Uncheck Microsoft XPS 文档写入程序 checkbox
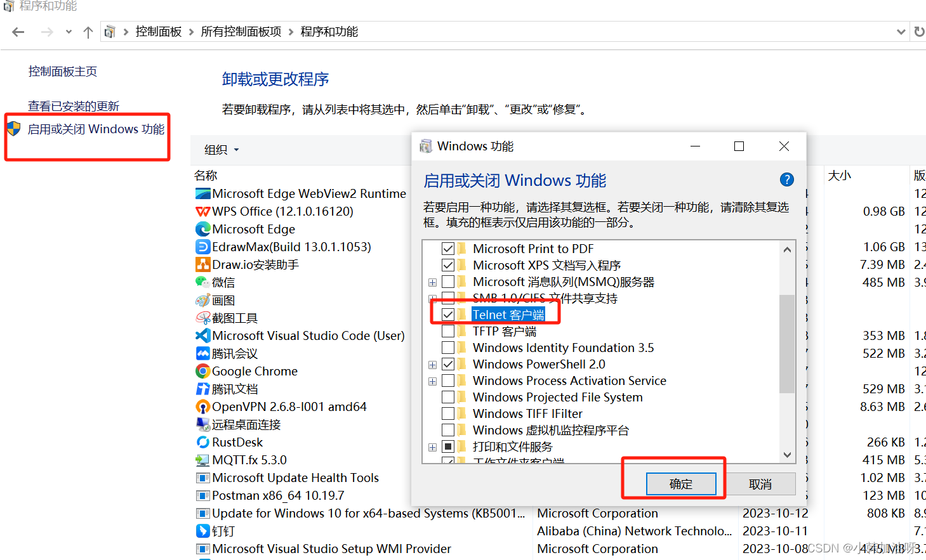926x560 pixels. (x=448, y=265)
